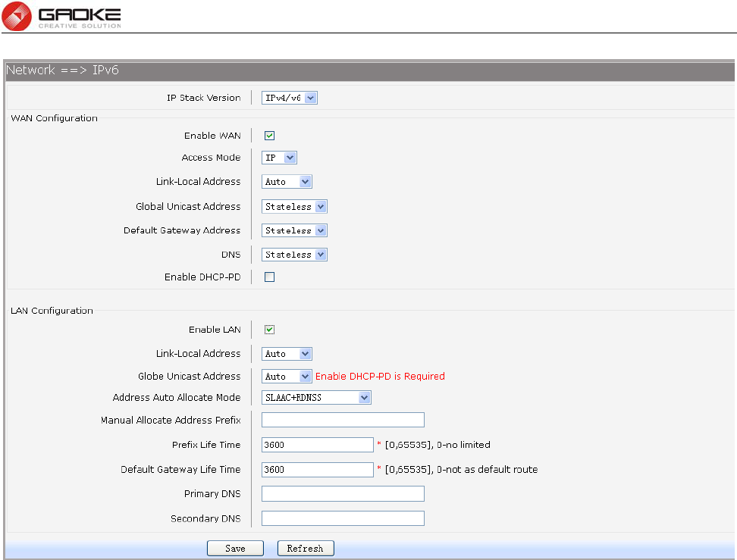Click the 'Manual Allocate Address Prefix' label

[x=171, y=420]
